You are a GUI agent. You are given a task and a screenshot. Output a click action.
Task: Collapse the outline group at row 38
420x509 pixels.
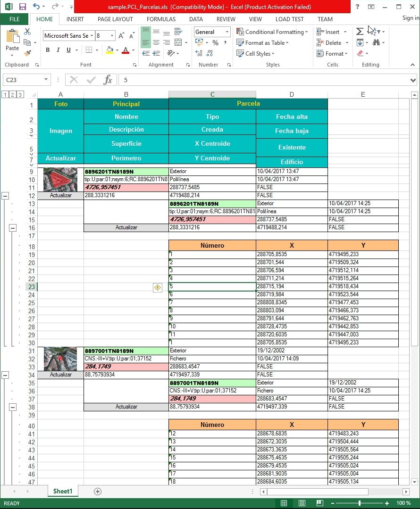pyautogui.click(x=12, y=407)
